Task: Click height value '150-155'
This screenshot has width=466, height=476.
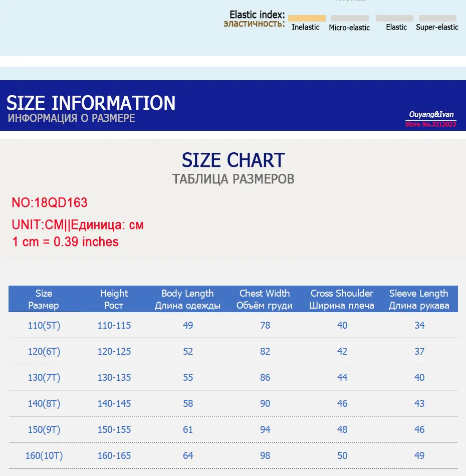Action: 114,429
